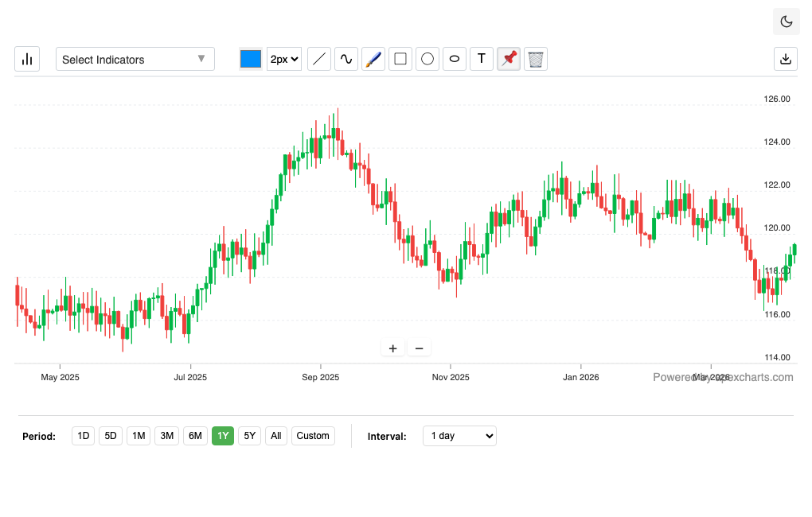Toggle dark mode with moon icon

[786, 21]
